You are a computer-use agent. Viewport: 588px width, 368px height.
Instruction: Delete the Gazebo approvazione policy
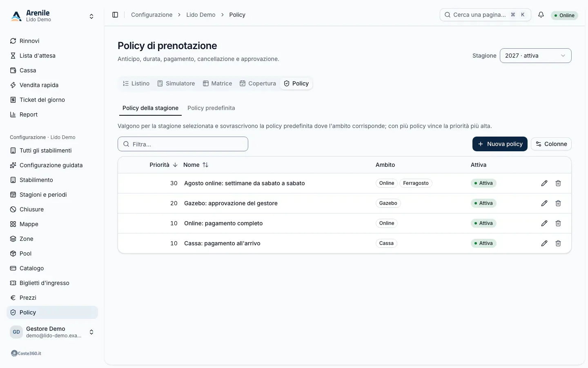click(x=558, y=203)
